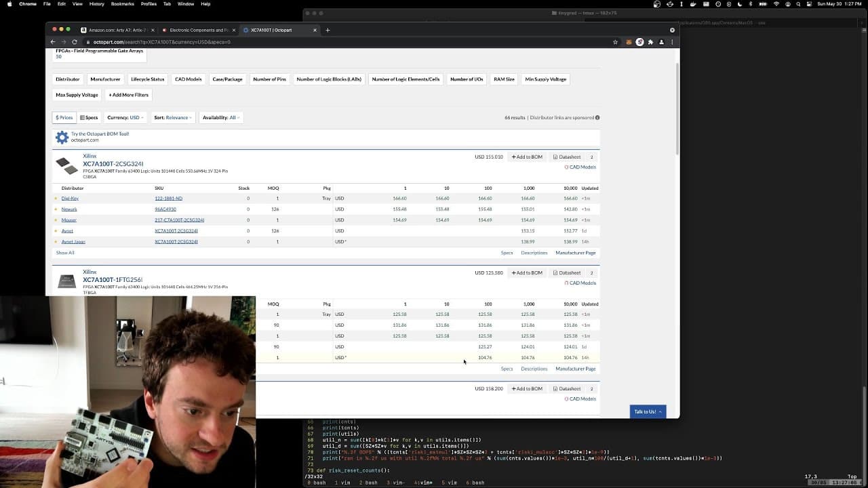The image size is (868, 488).
Task: Close the XC7A100T Octopart tab
Action: point(315,30)
